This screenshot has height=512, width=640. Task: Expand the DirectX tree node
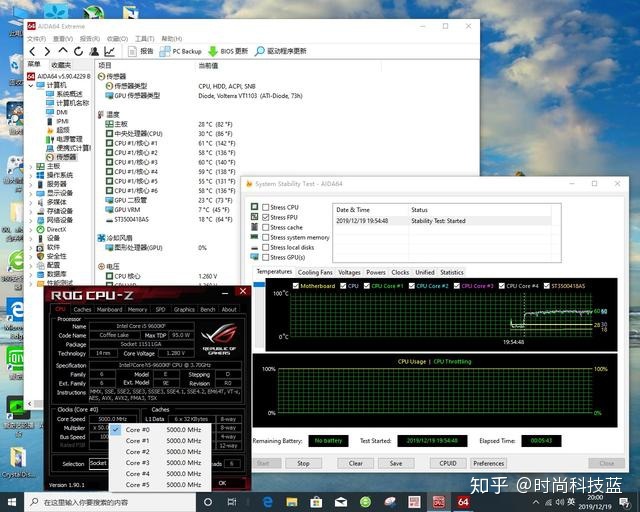pos(31,229)
